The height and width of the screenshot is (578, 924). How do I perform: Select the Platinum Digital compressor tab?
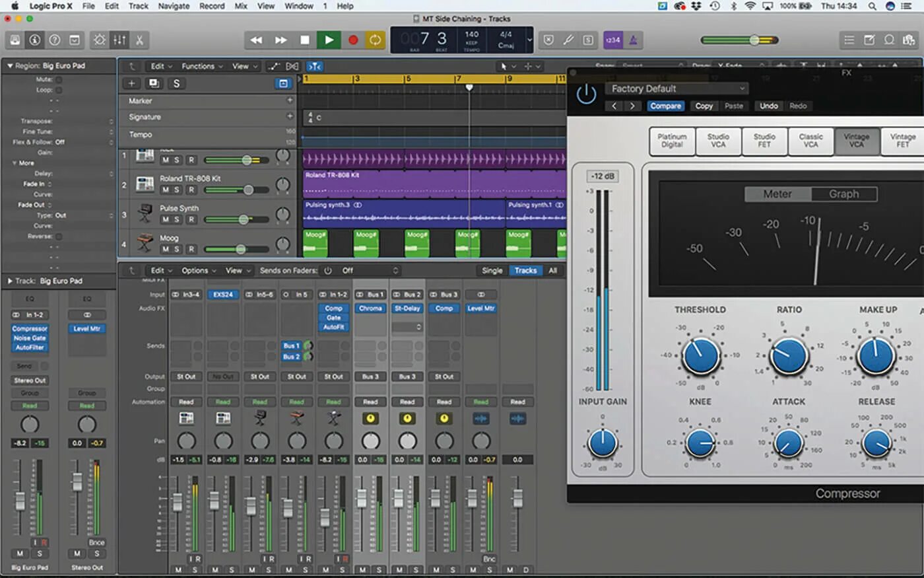coord(672,140)
